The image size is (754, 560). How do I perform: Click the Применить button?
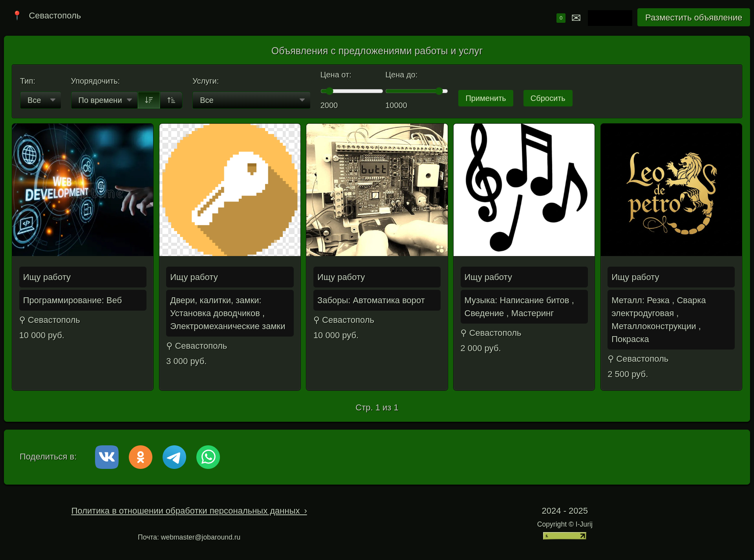tap(485, 98)
